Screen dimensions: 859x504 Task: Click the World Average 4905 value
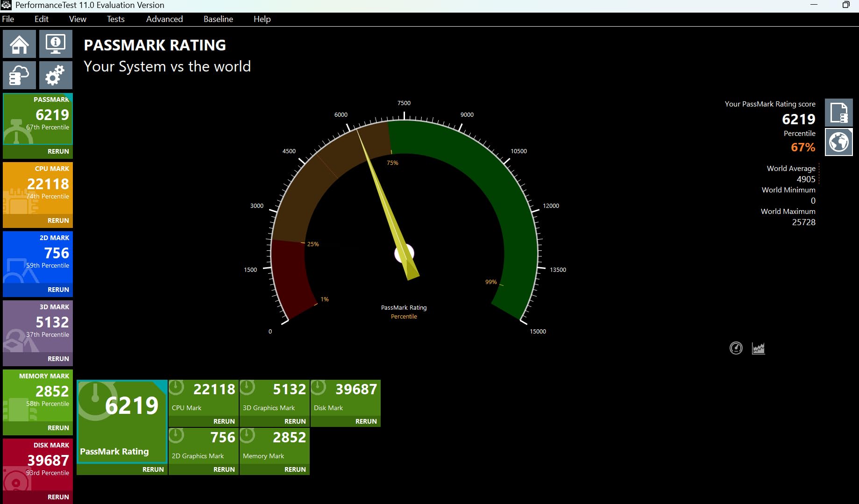[806, 179]
